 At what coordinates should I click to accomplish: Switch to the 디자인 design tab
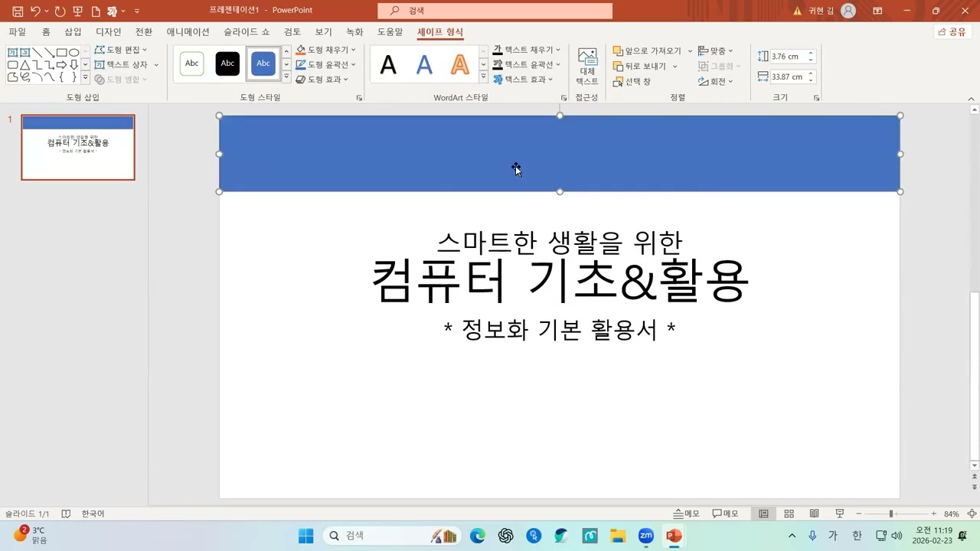tap(109, 32)
